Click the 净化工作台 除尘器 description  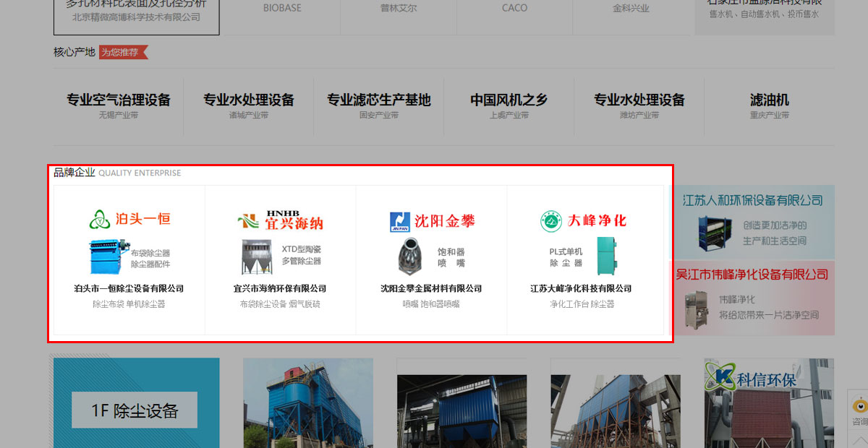click(582, 304)
